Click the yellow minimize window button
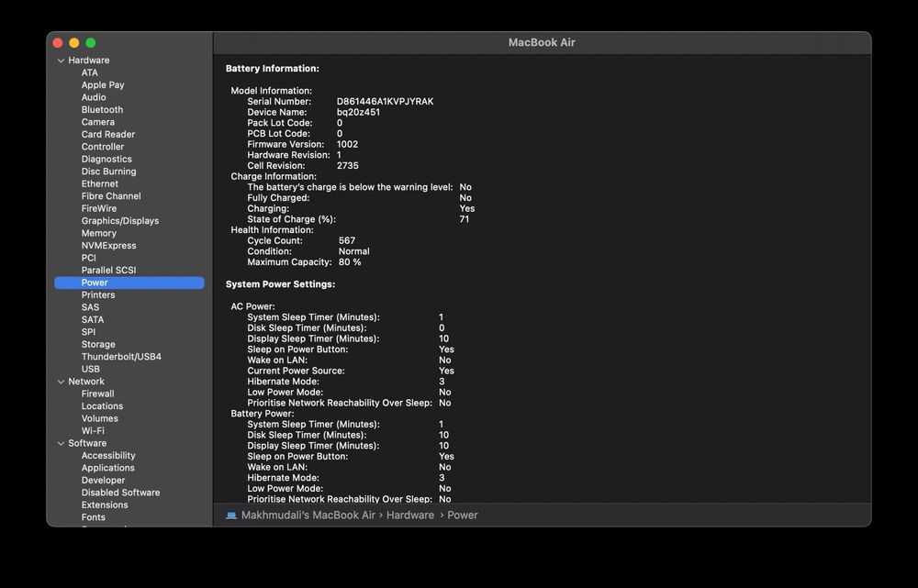 click(x=74, y=43)
